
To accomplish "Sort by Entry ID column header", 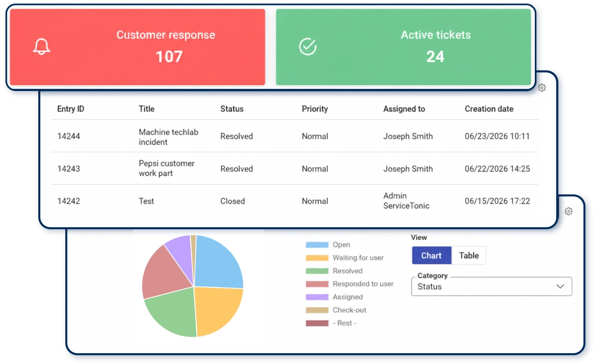I will [71, 109].
